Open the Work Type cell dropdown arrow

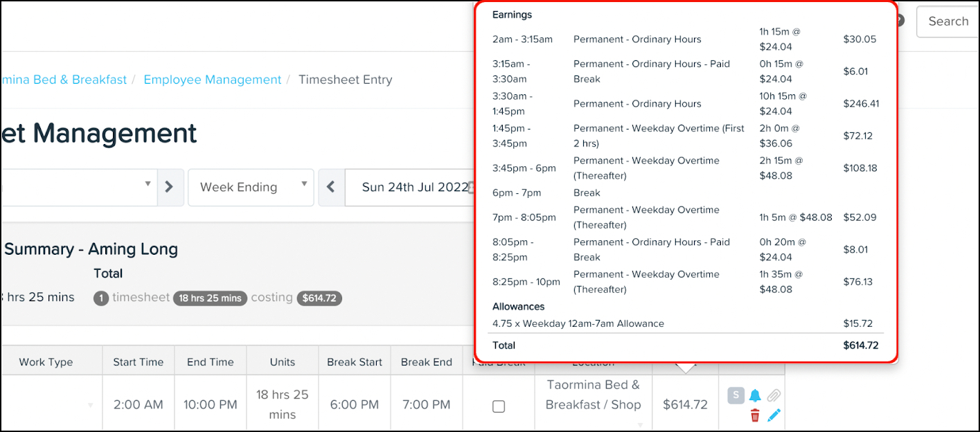click(89, 405)
